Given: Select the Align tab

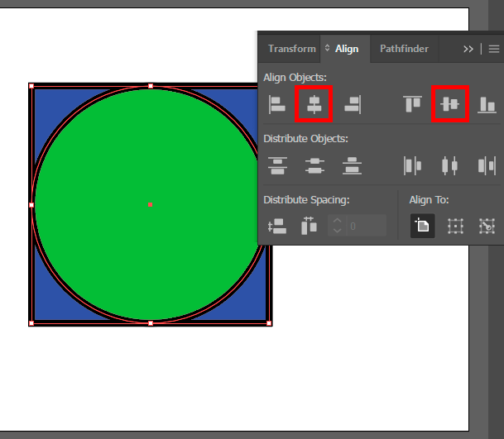Looking at the screenshot, I should coord(347,49).
